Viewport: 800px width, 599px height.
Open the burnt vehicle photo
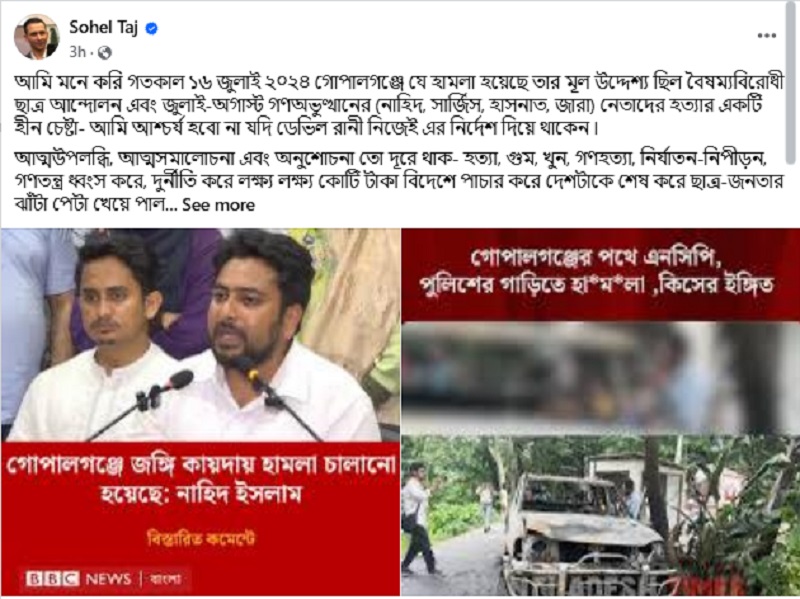[x=601, y=515]
